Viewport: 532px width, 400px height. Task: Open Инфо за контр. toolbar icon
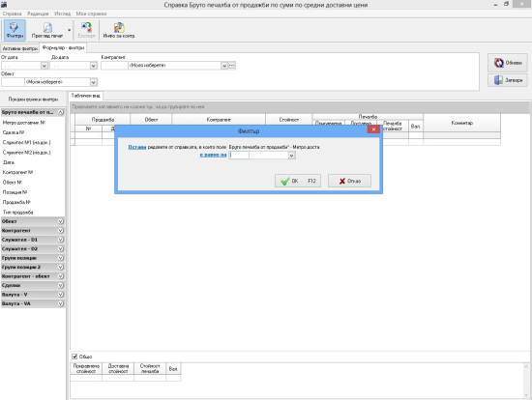(119, 30)
